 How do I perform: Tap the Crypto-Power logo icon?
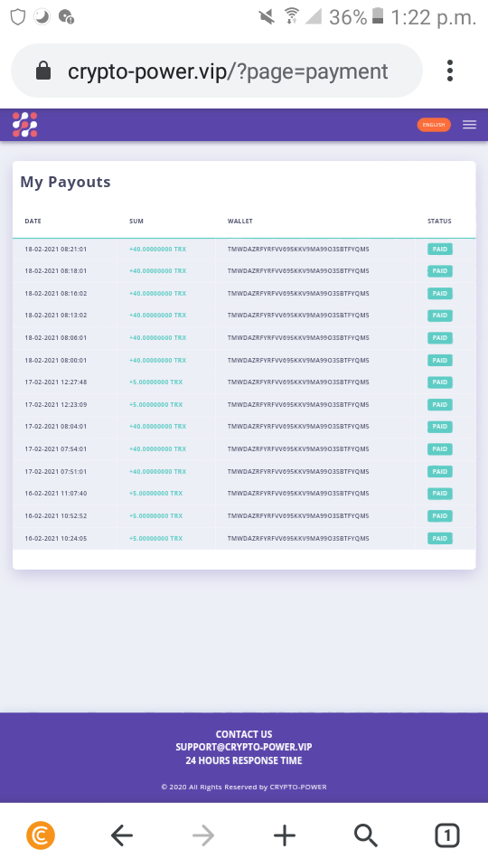click(x=25, y=125)
